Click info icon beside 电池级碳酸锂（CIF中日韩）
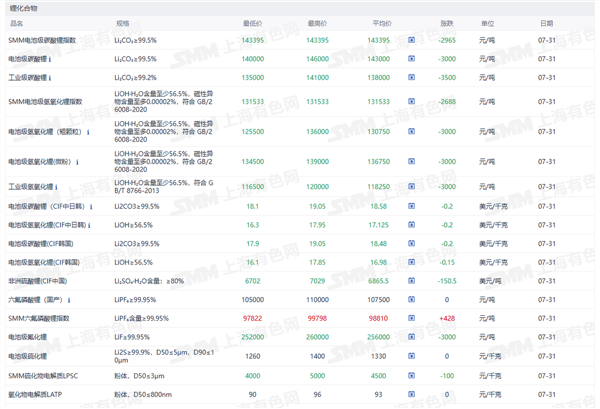600x409 pixels. [x=91, y=207]
